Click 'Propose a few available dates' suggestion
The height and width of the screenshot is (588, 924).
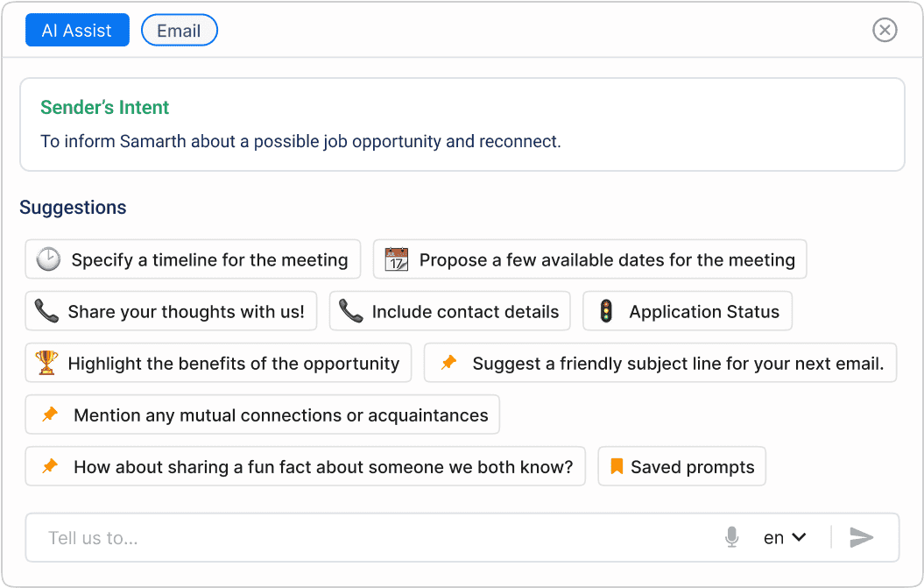point(606,259)
